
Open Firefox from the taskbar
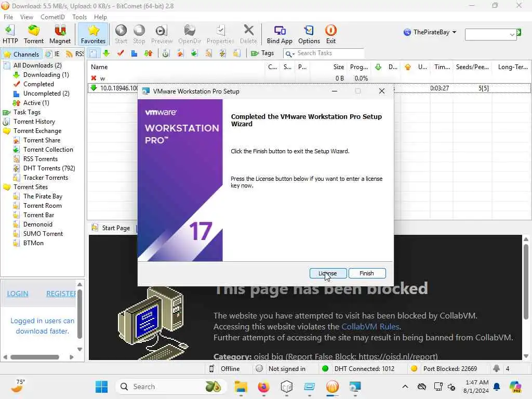[x=263, y=387]
